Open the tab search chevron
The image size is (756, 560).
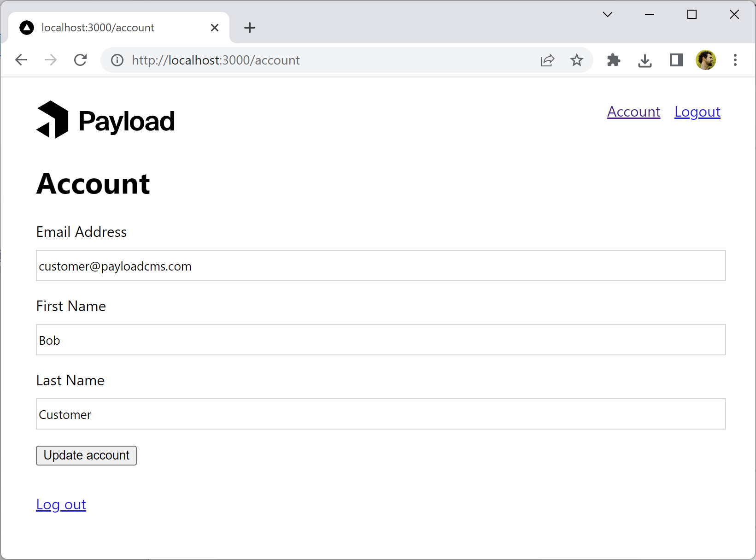pyautogui.click(x=608, y=14)
